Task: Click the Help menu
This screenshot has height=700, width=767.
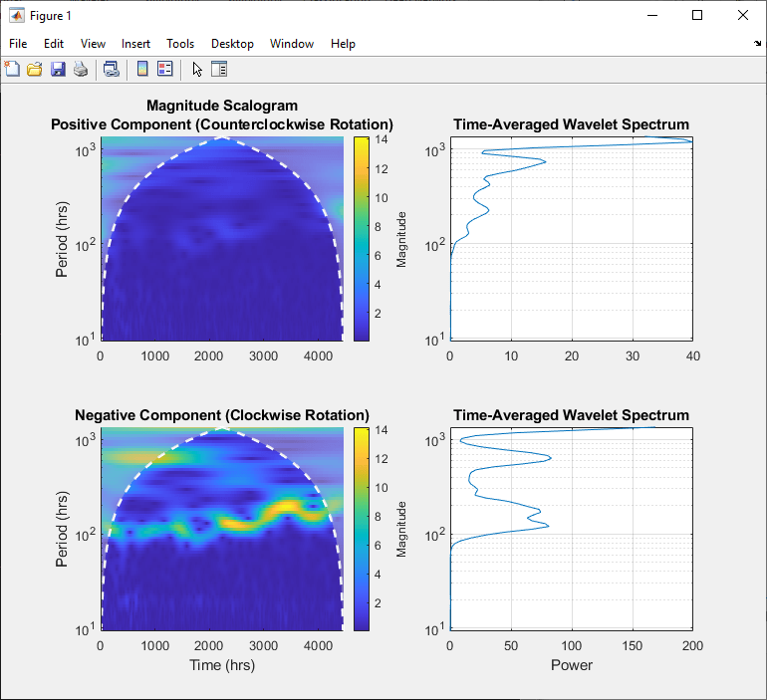Action: [x=343, y=44]
